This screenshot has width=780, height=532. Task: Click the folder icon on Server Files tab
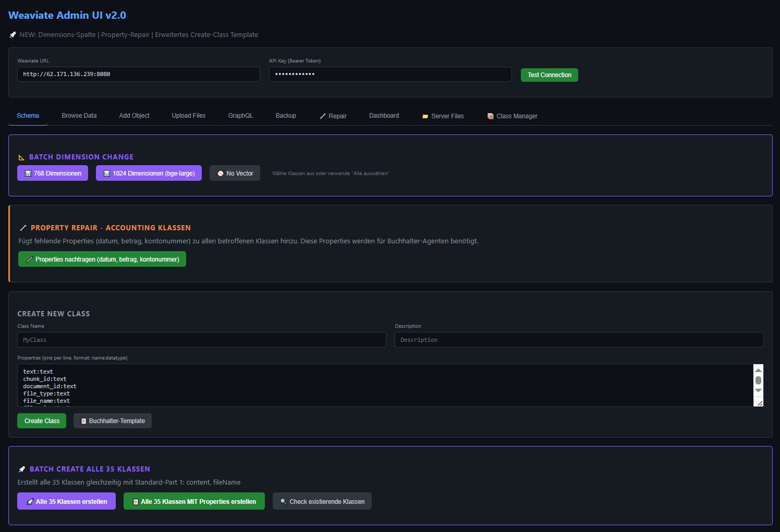(x=425, y=116)
